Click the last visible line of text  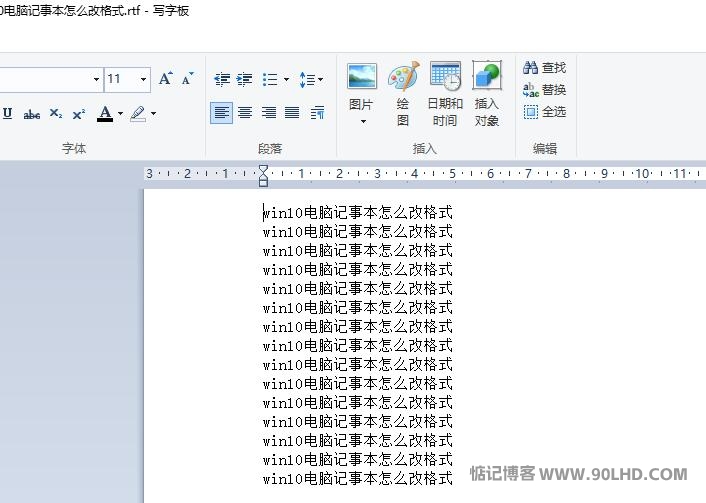(358, 478)
